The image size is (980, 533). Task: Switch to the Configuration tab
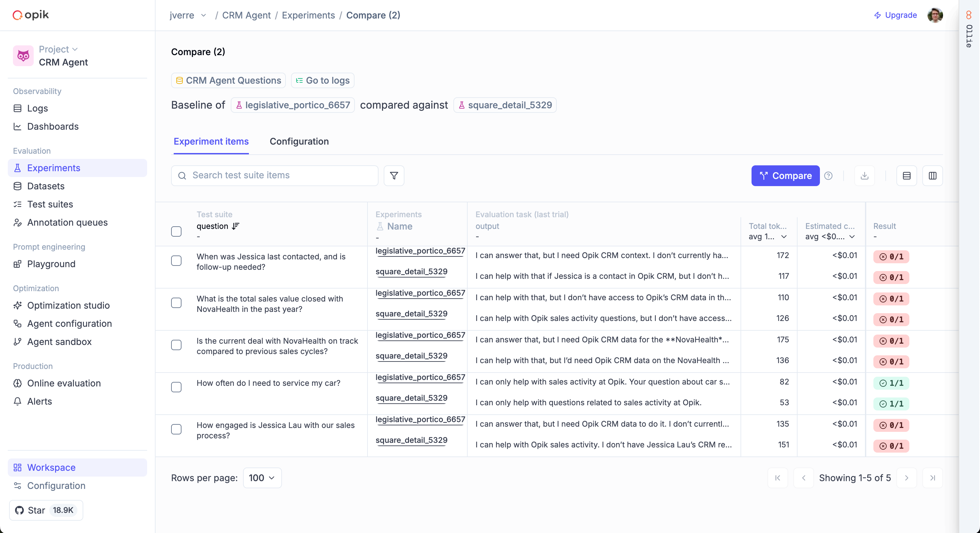click(299, 141)
